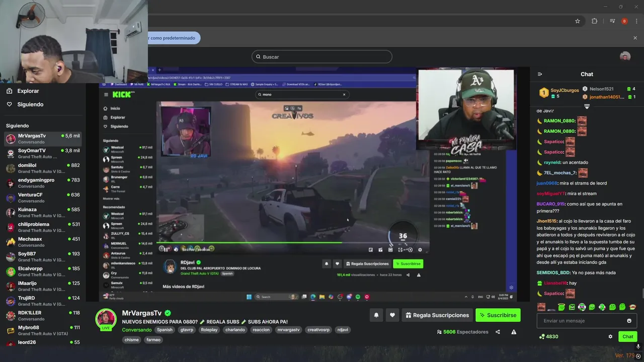Open chat settings gear icon
The image size is (644, 362).
click(610, 336)
